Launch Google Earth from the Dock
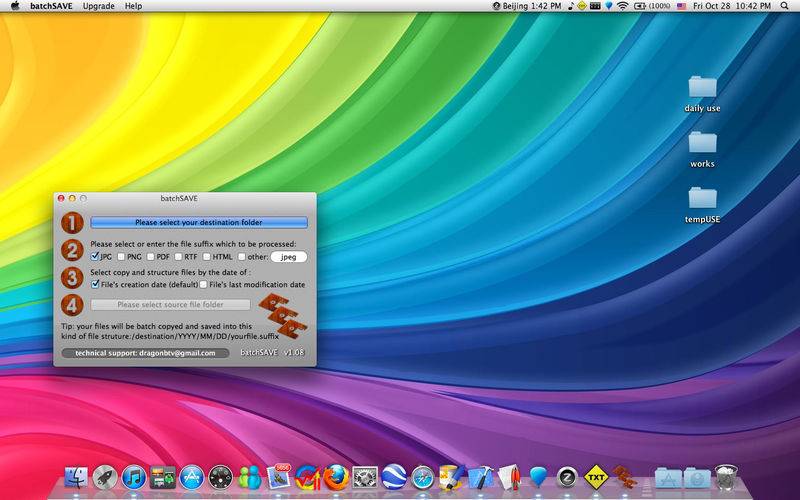Image resolution: width=800 pixels, height=500 pixels. pyautogui.click(x=394, y=478)
